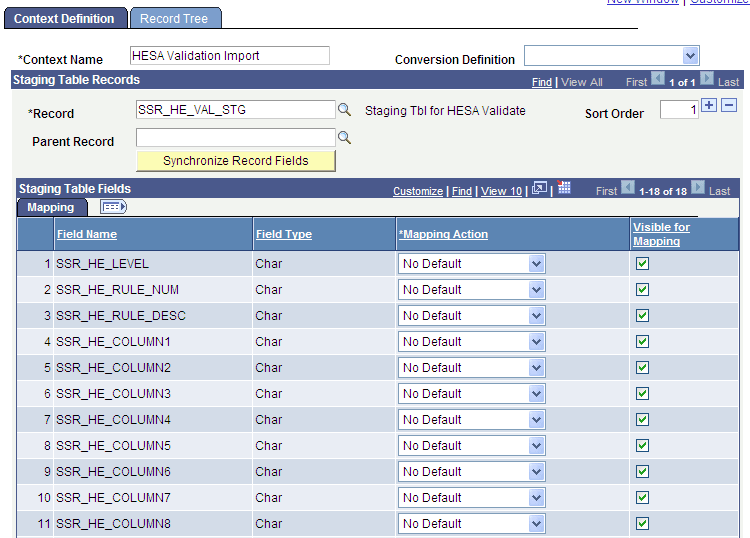Toggle Visible for Mapping for SSR_HE_COLUMN5
Viewport: 750px width, 538px height.
642,445
